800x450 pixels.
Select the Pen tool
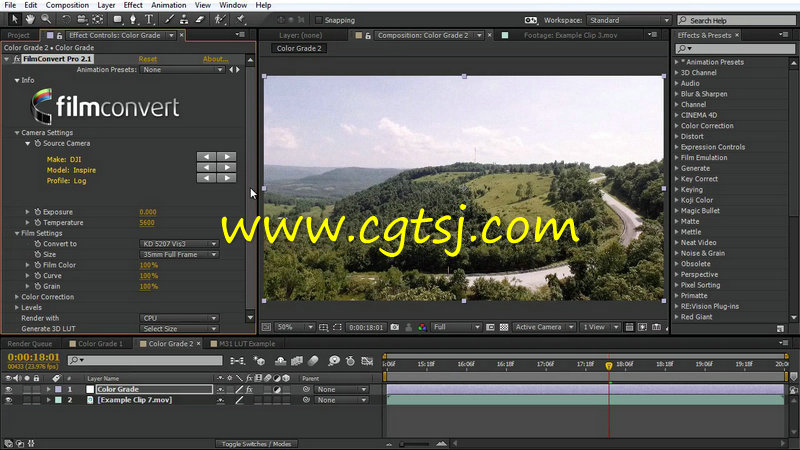(x=133, y=19)
